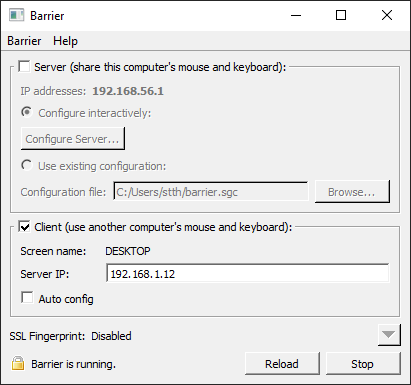Close the Barrier window
Viewport: 411px width, 385px height.
(387, 15)
